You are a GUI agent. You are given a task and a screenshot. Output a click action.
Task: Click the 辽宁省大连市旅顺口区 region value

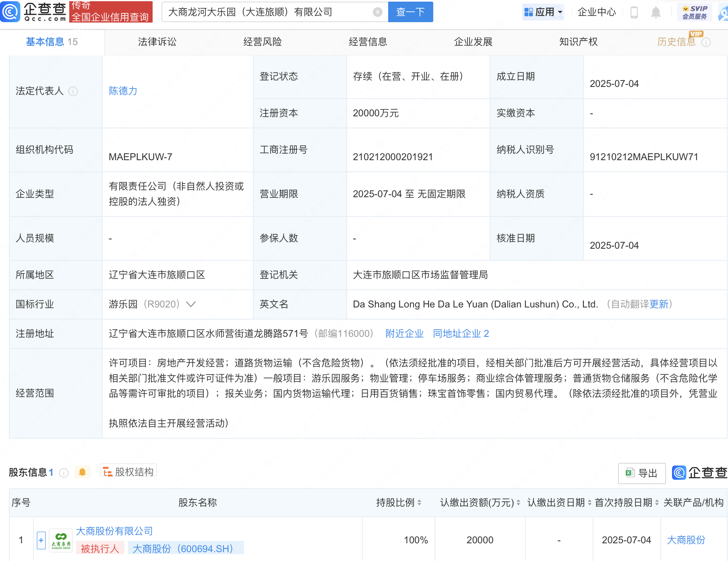pos(157,275)
